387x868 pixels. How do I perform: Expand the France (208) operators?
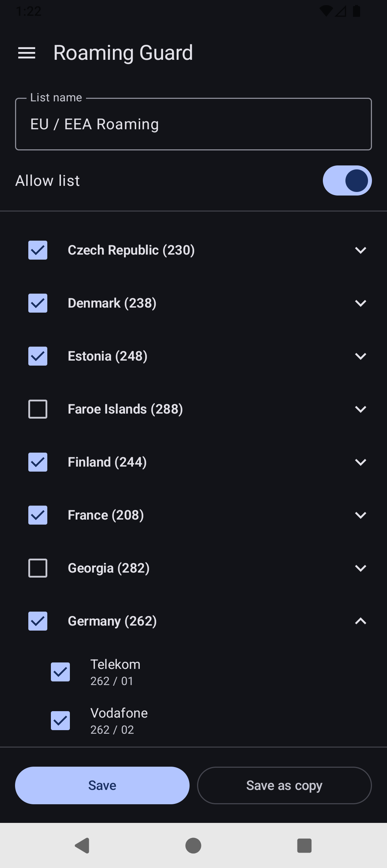click(360, 515)
